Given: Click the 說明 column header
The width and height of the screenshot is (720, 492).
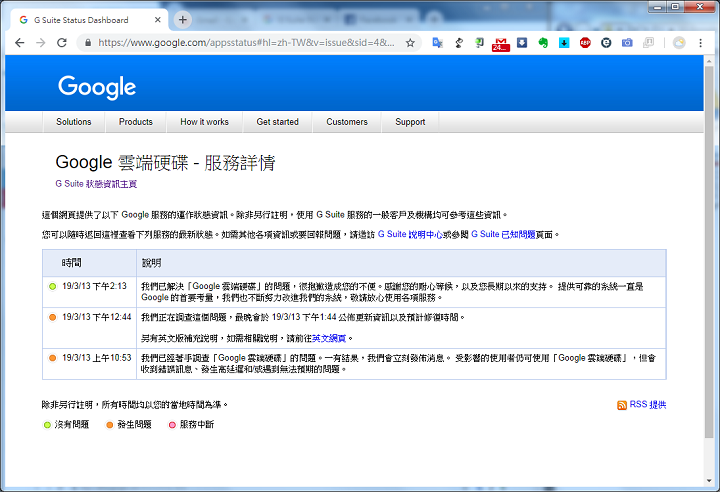Looking at the screenshot, I should (x=151, y=263).
